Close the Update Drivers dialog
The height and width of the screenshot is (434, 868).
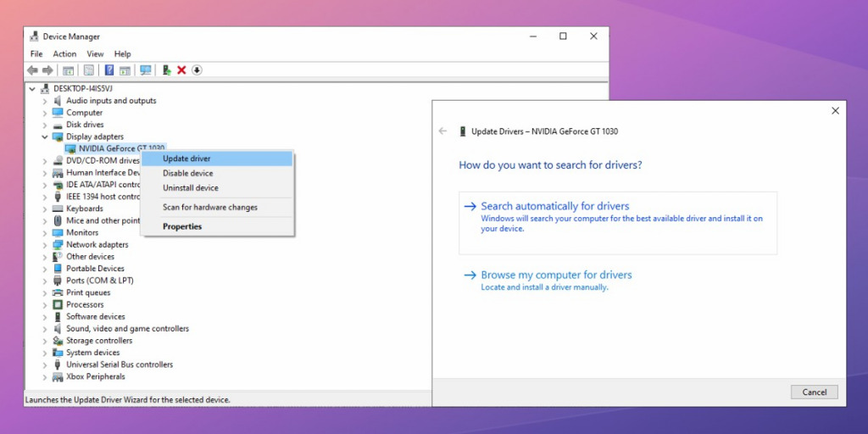835,111
